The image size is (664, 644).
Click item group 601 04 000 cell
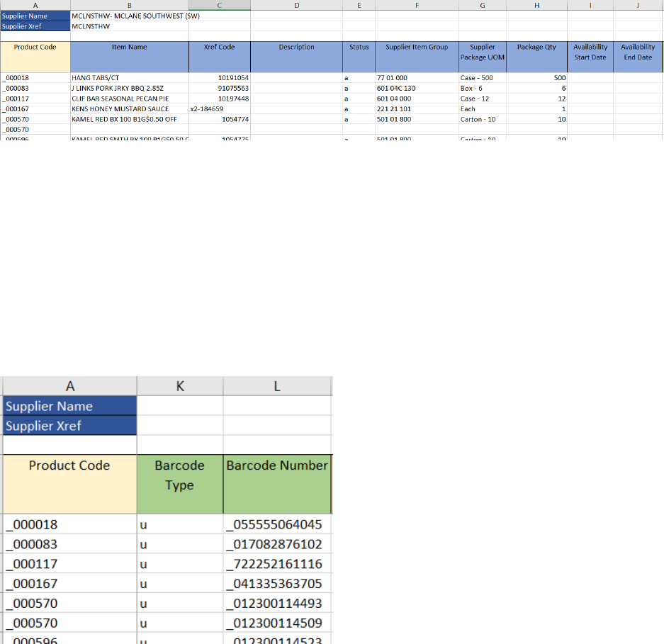pos(417,98)
